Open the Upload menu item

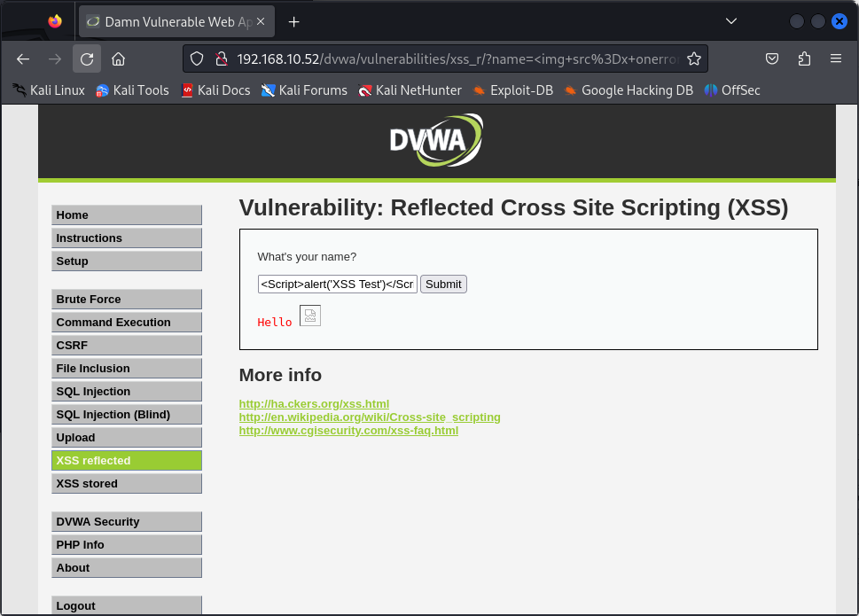[x=127, y=437]
